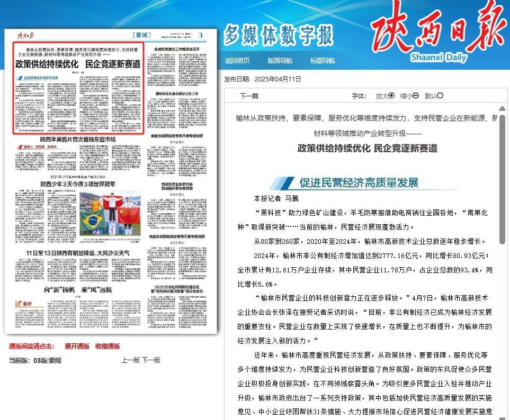Click the page number 3 on newspaper header
The image size is (510, 420).
(200, 35)
